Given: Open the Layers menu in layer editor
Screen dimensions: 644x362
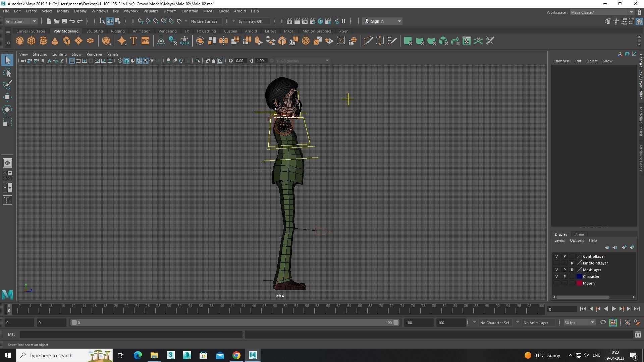Looking at the screenshot, I should [559, 240].
